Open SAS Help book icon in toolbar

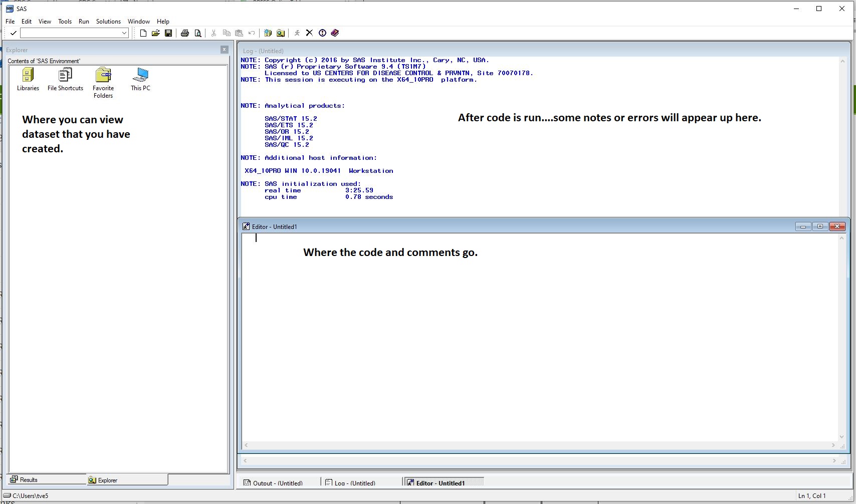pos(335,33)
